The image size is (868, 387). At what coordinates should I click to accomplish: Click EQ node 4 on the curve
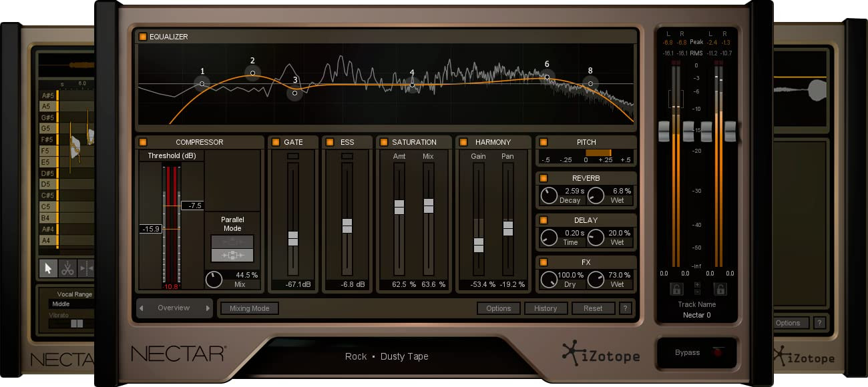(413, 83)
